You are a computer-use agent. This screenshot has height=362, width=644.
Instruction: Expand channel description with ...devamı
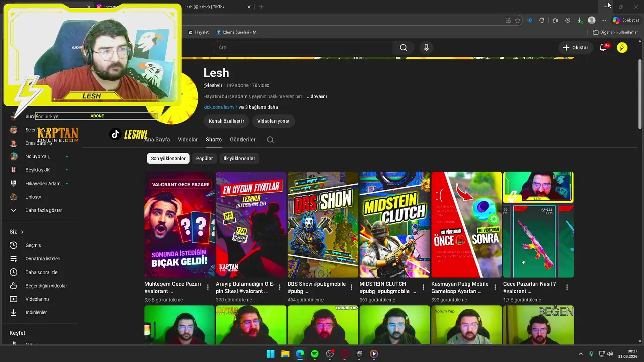tap(317, 96)
